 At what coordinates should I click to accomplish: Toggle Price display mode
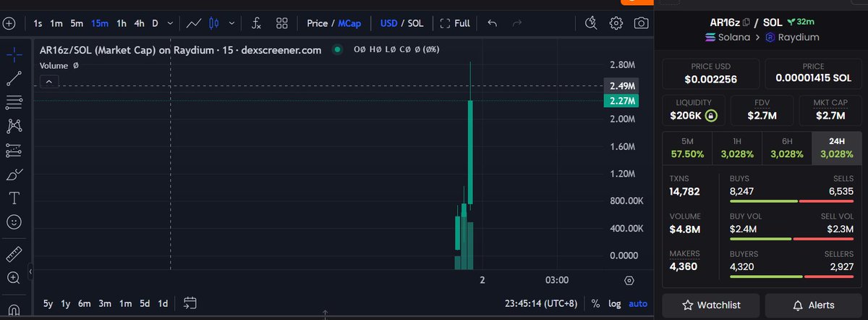click(x=318, y=23)
